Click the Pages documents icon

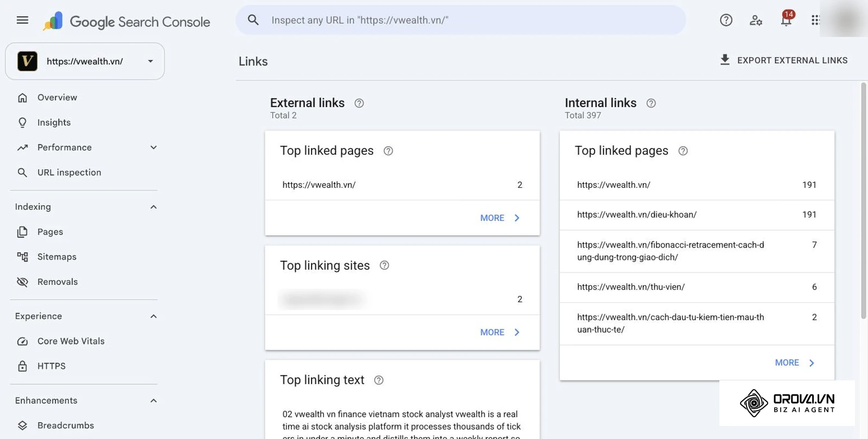pos(22,232)
